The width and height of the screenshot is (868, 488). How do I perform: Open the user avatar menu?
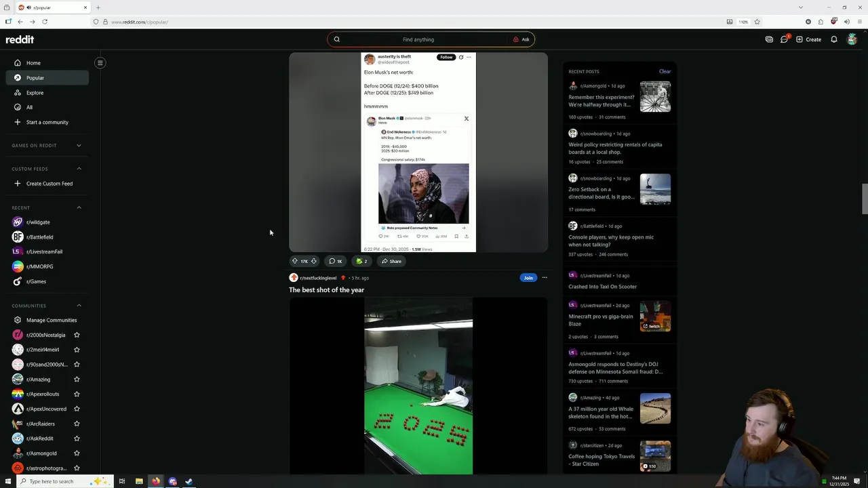[852, 39]
